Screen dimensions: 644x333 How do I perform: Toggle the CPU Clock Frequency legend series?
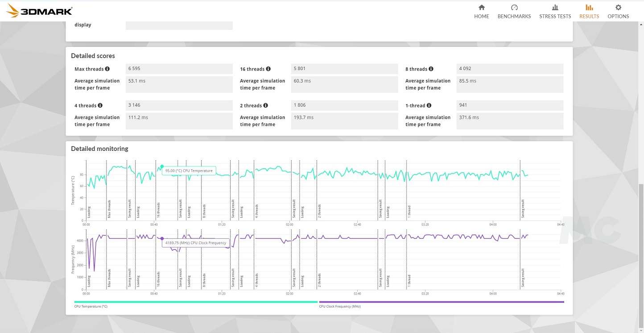(x=339, y=307)
